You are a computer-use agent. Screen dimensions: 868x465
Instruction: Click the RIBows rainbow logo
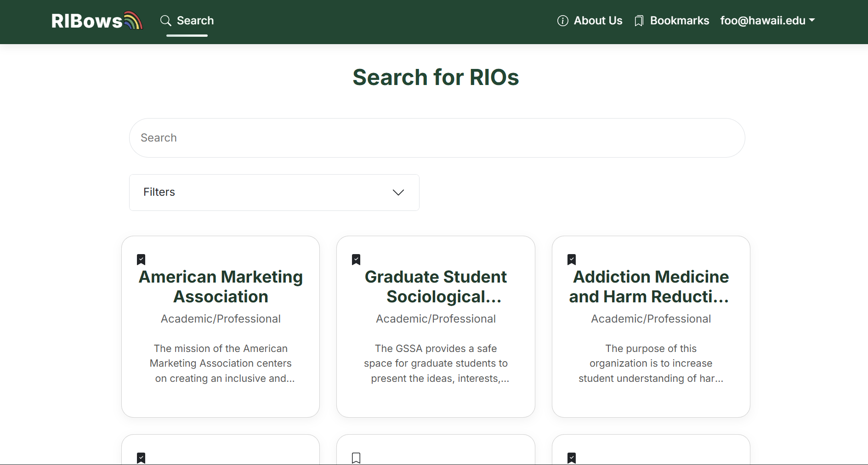[97, 21]
